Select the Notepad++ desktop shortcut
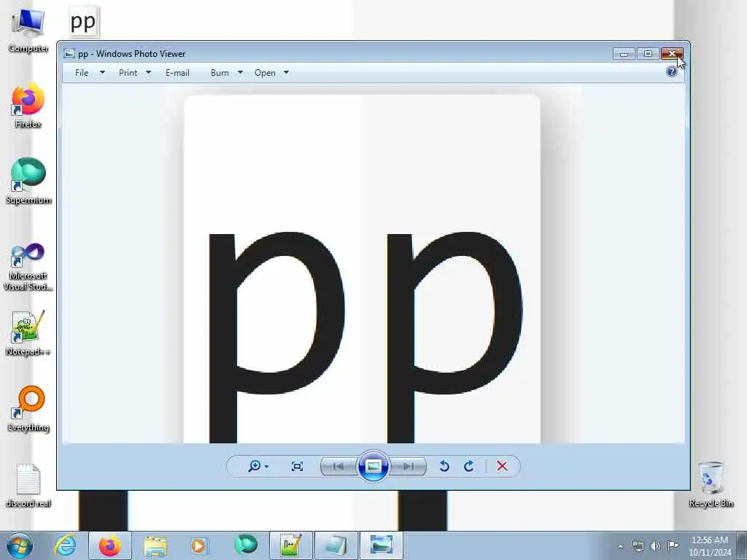The image size is (747, 560). tap(28, 332)
